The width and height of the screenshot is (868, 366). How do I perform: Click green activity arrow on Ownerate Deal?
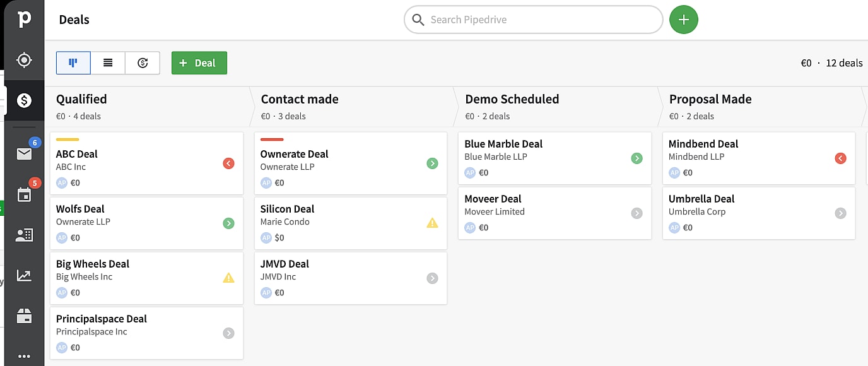point(432,163)
